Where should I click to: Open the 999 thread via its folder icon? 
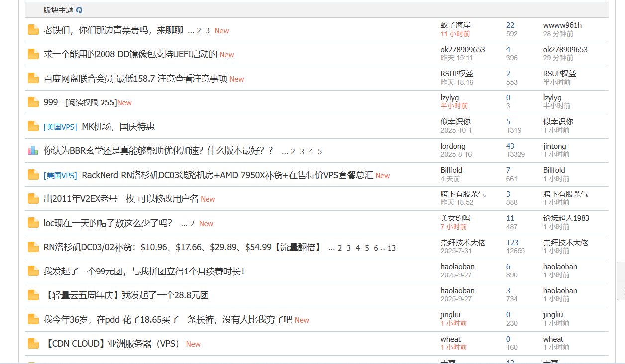point(33,102)
